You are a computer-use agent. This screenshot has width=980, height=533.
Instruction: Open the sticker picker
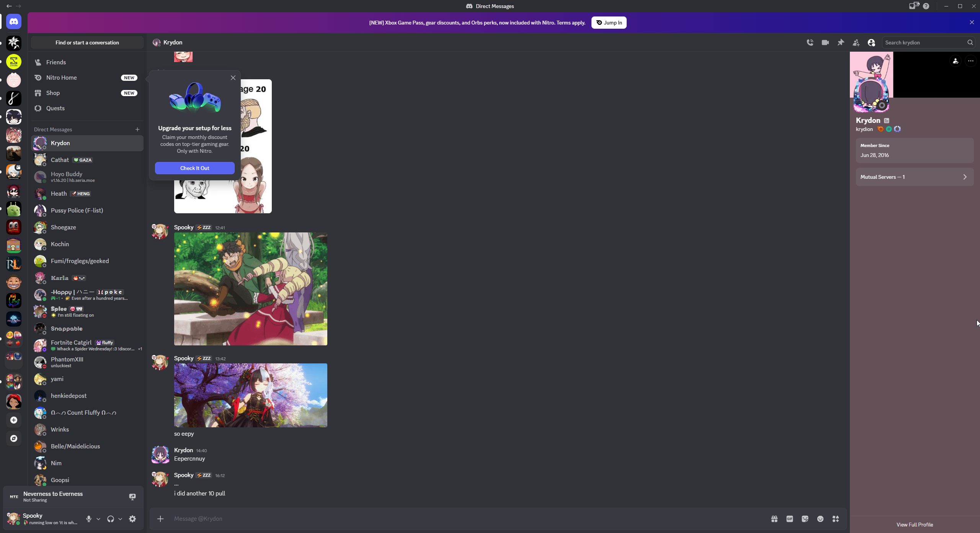coord(805,519)
